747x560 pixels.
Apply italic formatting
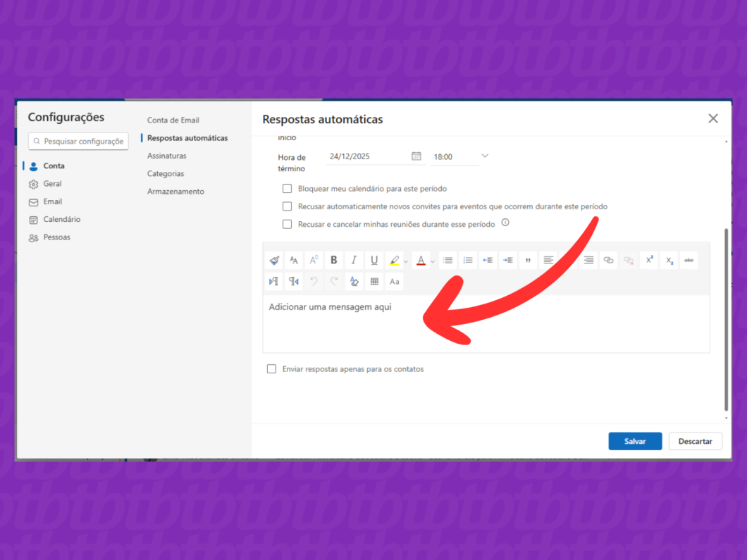click(x=353, y=260)
